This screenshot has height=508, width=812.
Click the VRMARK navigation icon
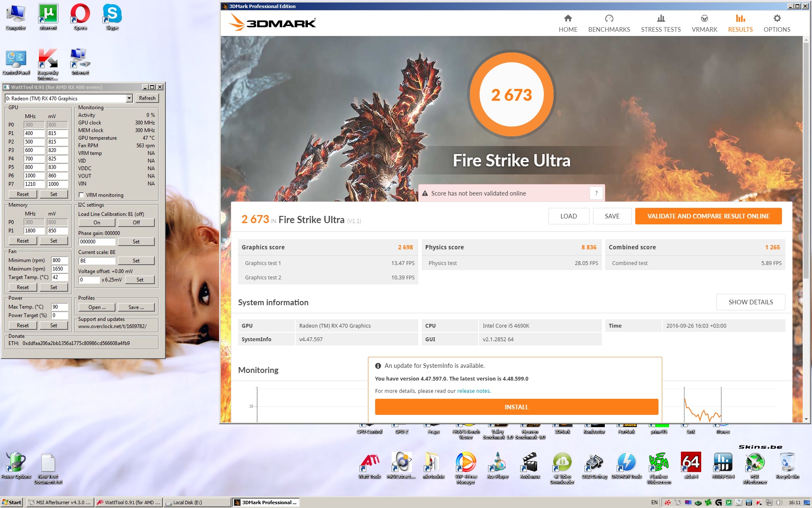pyautogui.click(x=704, y=19)
